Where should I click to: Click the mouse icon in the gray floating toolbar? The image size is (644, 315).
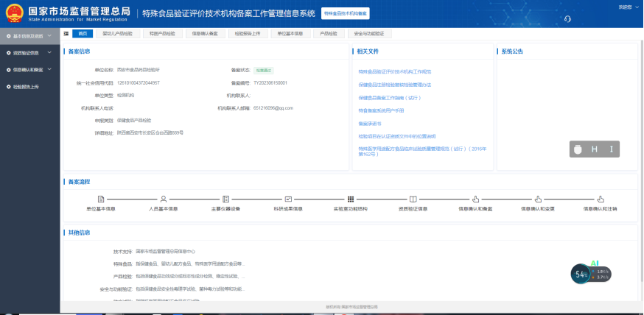(578, 149)
